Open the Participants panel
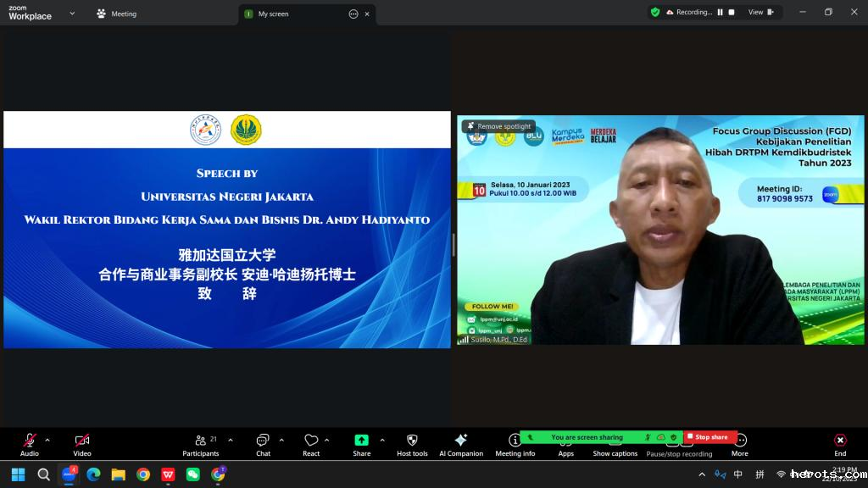The width and height of the screenshot is (868, 488). point(201,441)
